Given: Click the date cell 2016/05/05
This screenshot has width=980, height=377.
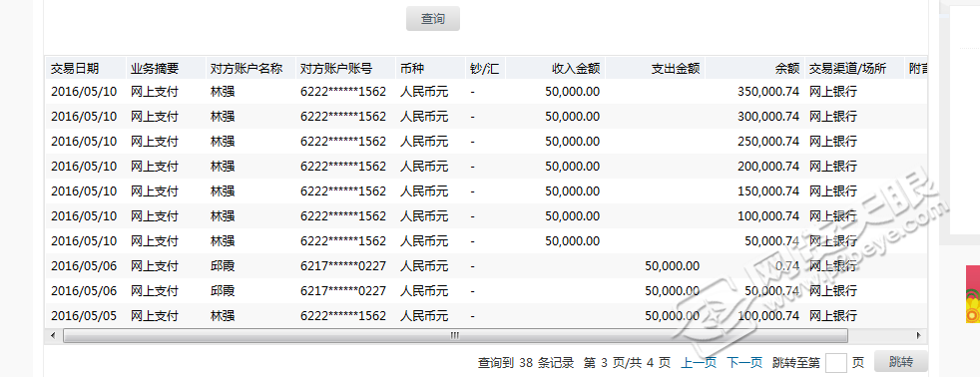Looking at the screenshot, I should point(84,316).
